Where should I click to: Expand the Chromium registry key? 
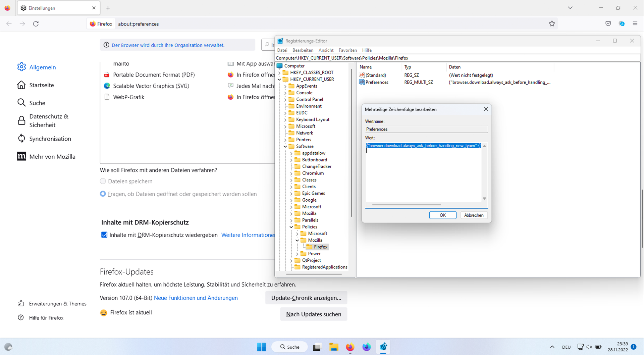pyautogui.click(x=291, y=173)
